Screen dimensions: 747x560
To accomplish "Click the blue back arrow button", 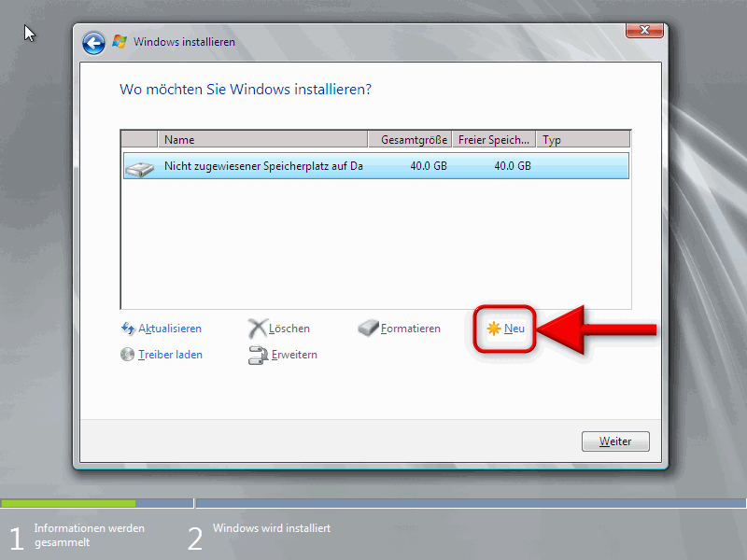I will click(92, 43).
